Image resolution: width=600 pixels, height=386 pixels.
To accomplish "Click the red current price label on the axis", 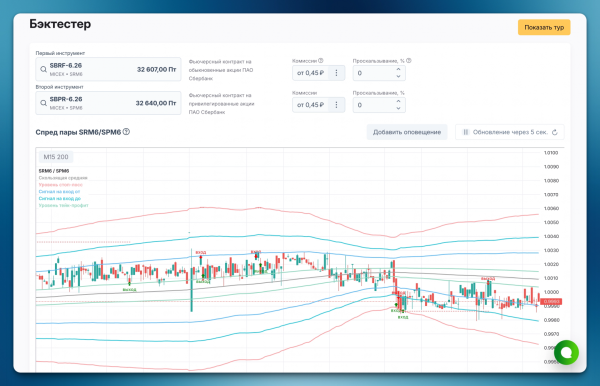I will tap(551, 301).
